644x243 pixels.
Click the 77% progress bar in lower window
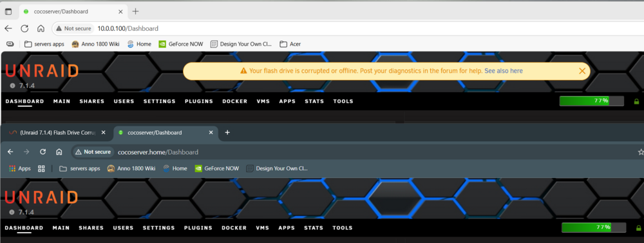[x=594, y=228]
